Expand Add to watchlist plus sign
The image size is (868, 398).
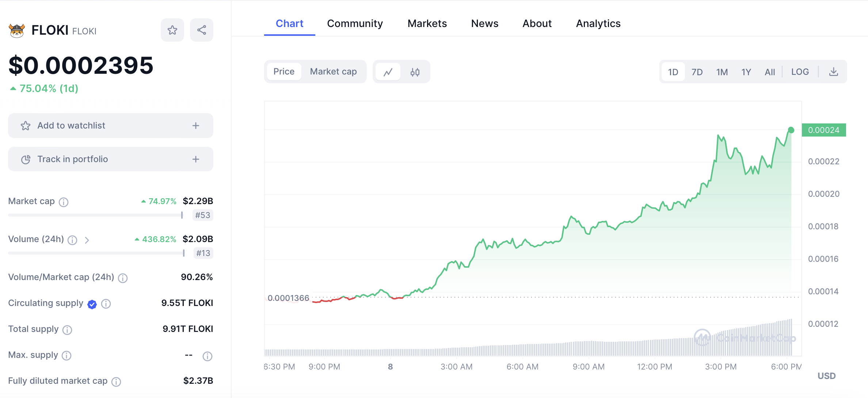coord(196,126)
